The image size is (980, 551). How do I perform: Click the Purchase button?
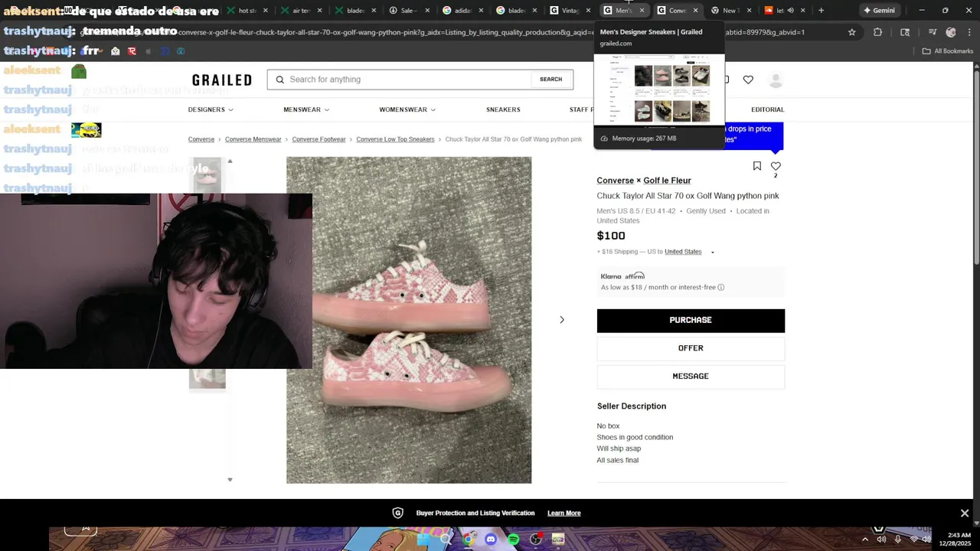pyautogui.click(x=691, y=321)
